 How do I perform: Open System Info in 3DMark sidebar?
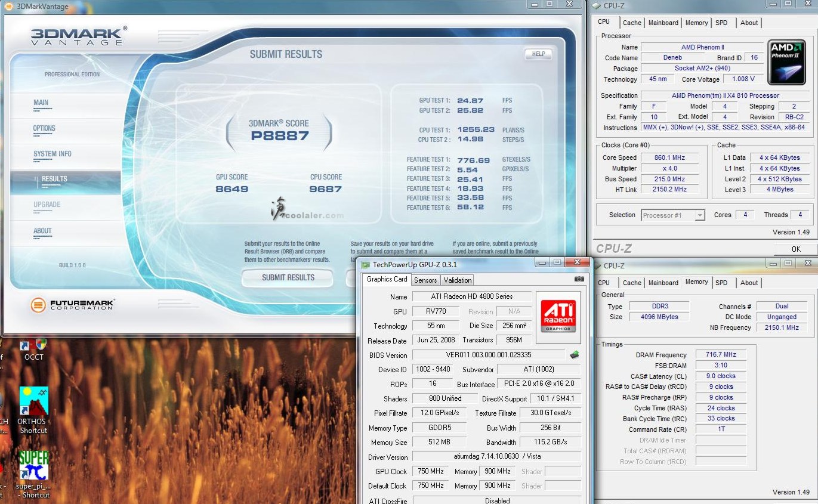point(52,154)
